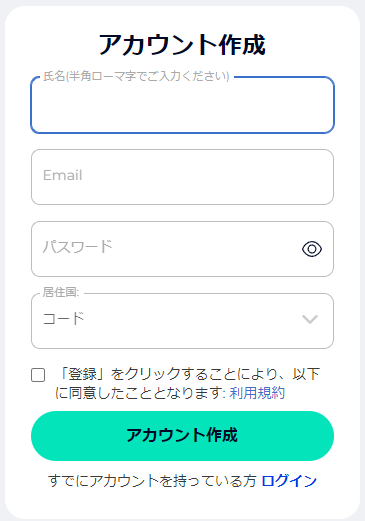
Task: Click the 居住国: label above the dropdown
Action: [61, 292]
